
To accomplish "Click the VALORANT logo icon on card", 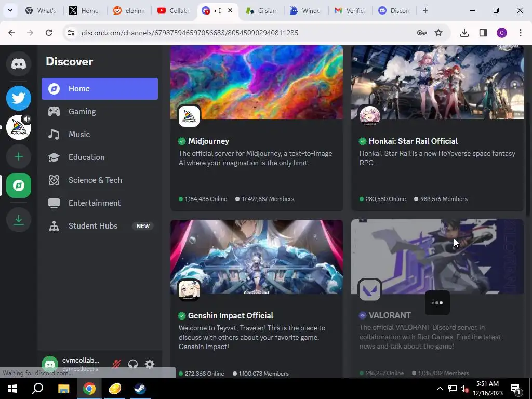I will [x=370, y=290].
